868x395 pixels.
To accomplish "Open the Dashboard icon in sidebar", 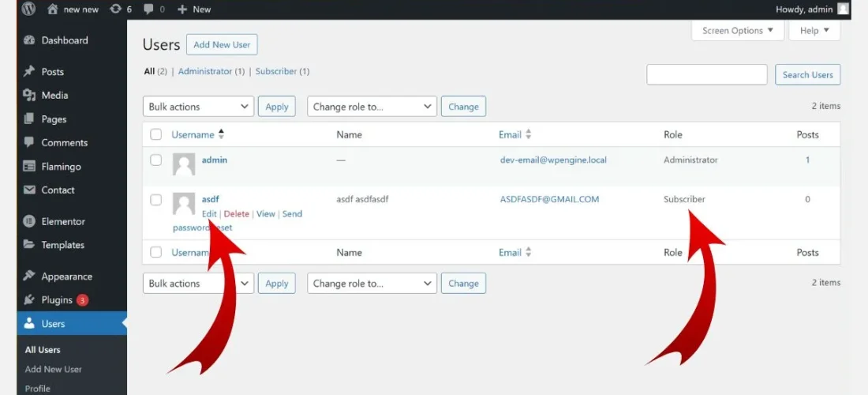I will click(x=29, y=40).
